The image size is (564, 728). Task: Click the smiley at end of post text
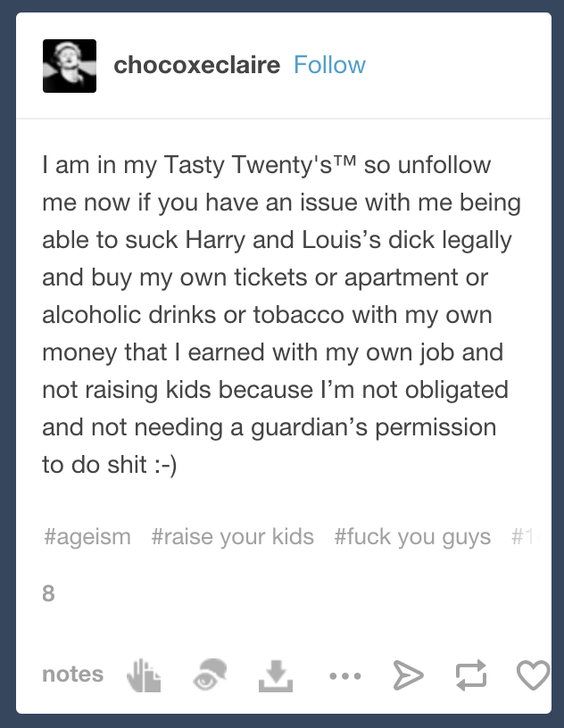165,465
